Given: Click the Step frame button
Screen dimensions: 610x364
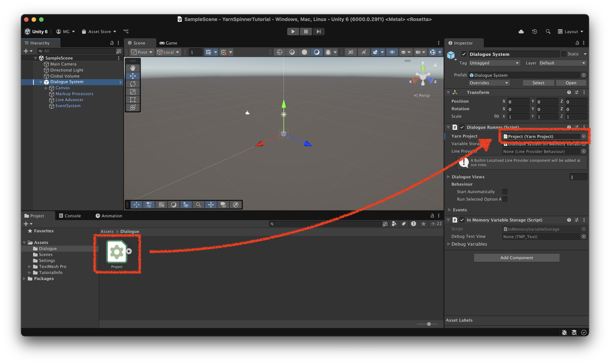Looking at the screenshot, I should [x=319, y=31].
